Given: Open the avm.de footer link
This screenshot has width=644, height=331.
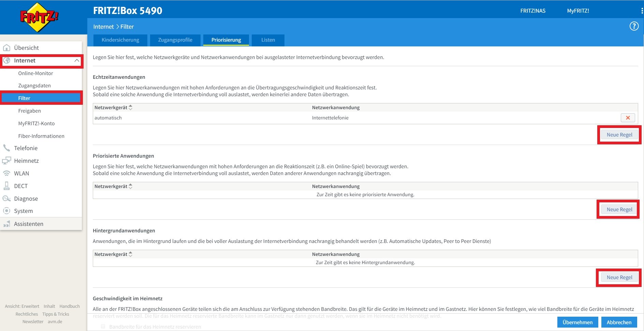Looking at the screenshot, I should 55,322.
